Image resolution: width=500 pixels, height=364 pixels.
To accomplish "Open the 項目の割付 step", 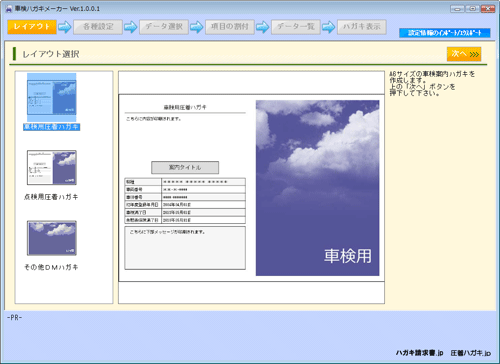I will tap(230, 27).
